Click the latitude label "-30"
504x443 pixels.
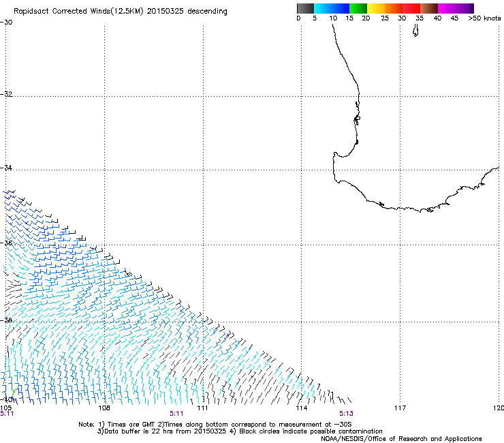pos(6,22)
